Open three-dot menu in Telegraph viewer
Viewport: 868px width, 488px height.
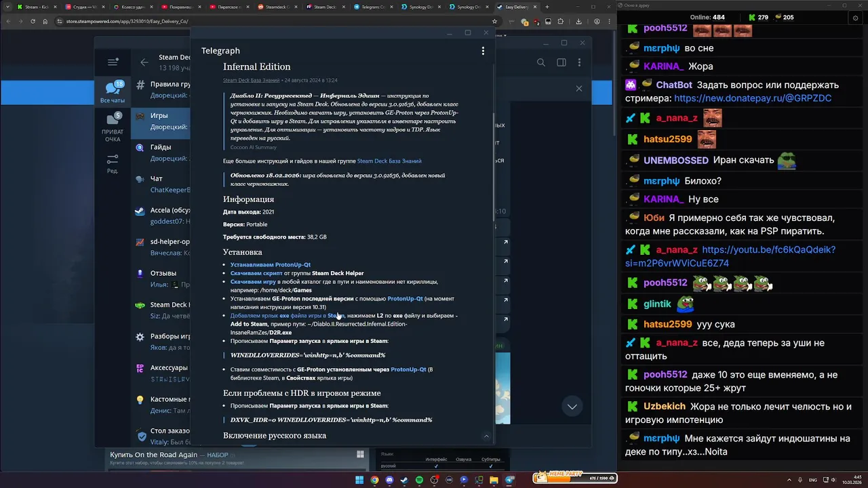tap(483, 51)
